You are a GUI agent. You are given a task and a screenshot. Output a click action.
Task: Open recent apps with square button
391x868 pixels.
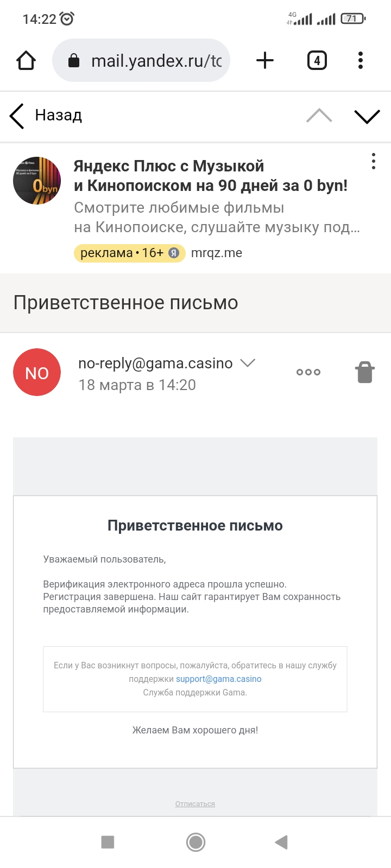[x=108, y=842]
